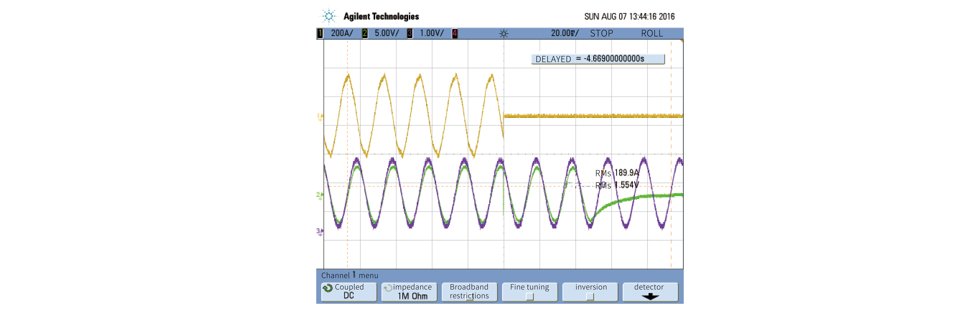Click the Agilent Technologies starburst logo

(329, 16)
